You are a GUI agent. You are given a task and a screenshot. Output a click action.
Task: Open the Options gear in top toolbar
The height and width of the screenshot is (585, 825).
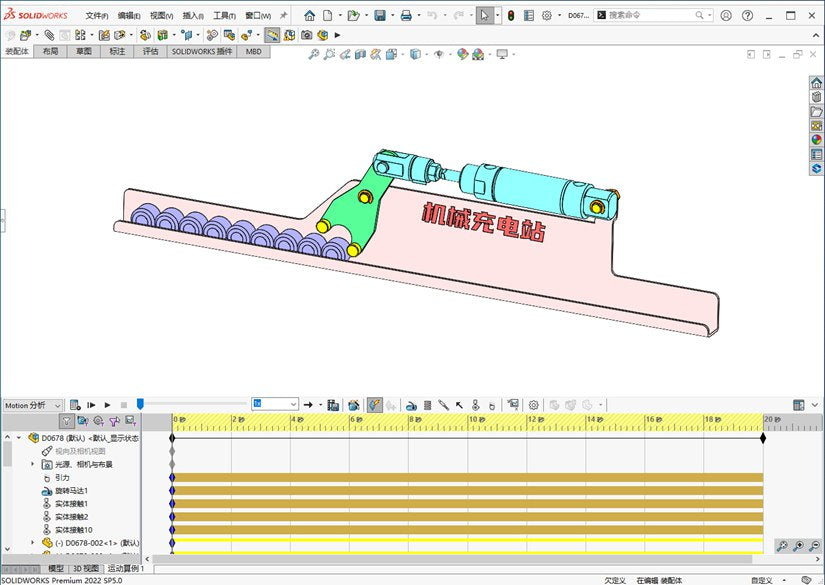pyautogui.click(x=547, y=16)
